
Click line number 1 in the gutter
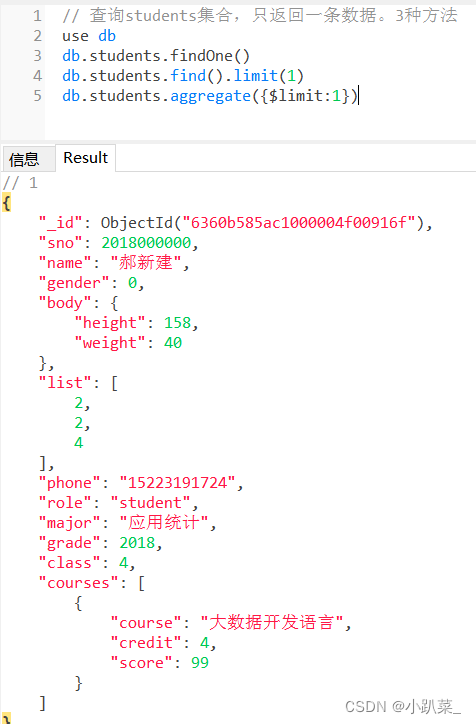pyautogui.click(x=37, y=16)
